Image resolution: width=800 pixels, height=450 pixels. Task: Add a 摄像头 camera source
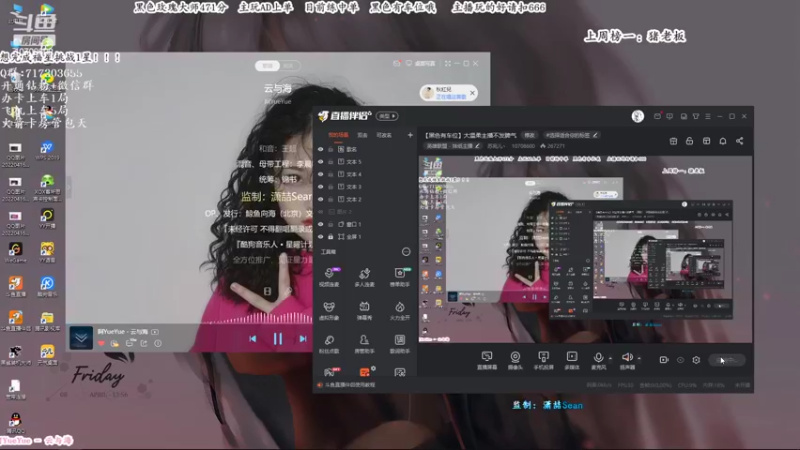(x=515, y=360)
